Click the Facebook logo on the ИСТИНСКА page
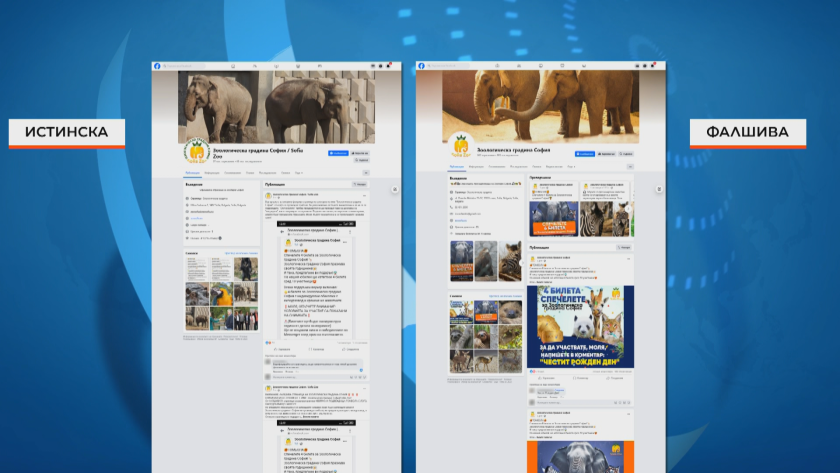The image size is (840, 473). click(x=156, y=66)
